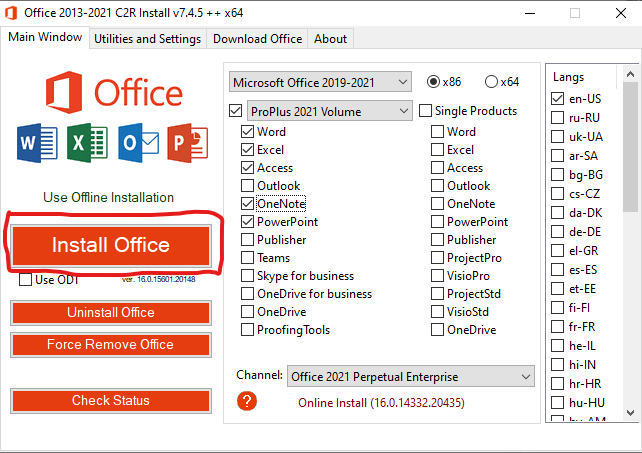Image resolution: width=642 pixels, height=453 pixels.
Task: Check Skype for business
Action: pyautogui.click(x=247, y=276)
